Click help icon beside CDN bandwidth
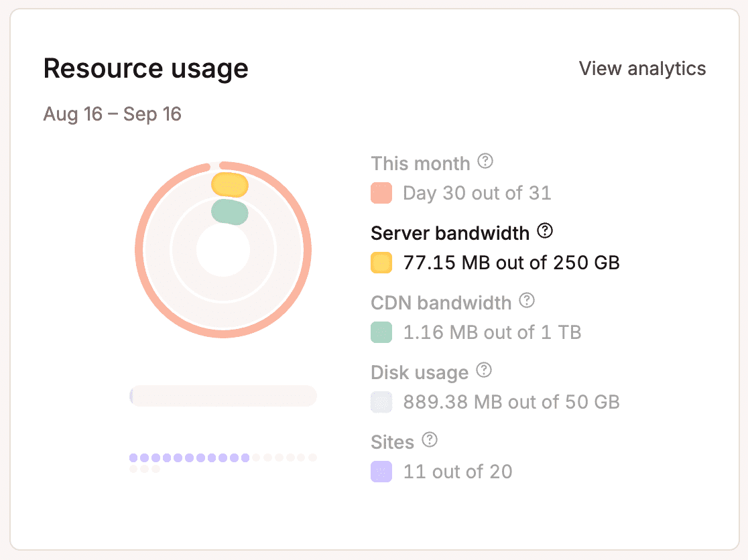This screenshot has height=560, width=748. pos(527,301)
